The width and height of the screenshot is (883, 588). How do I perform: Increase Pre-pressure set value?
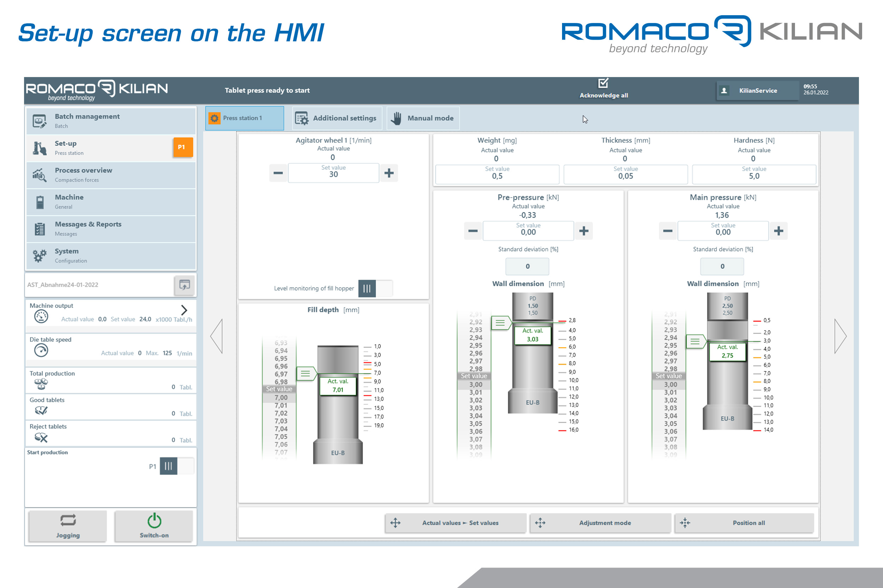pos(584,231)
